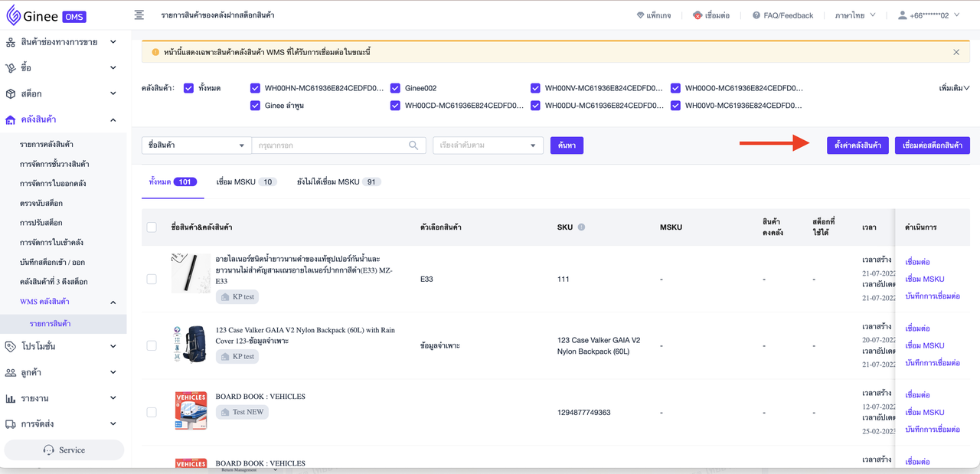The height and width of the screenshot is (474, 980).
Task: Select the BOARD BOOK : VEHICLES row checkbox
Action: [152, 412]
